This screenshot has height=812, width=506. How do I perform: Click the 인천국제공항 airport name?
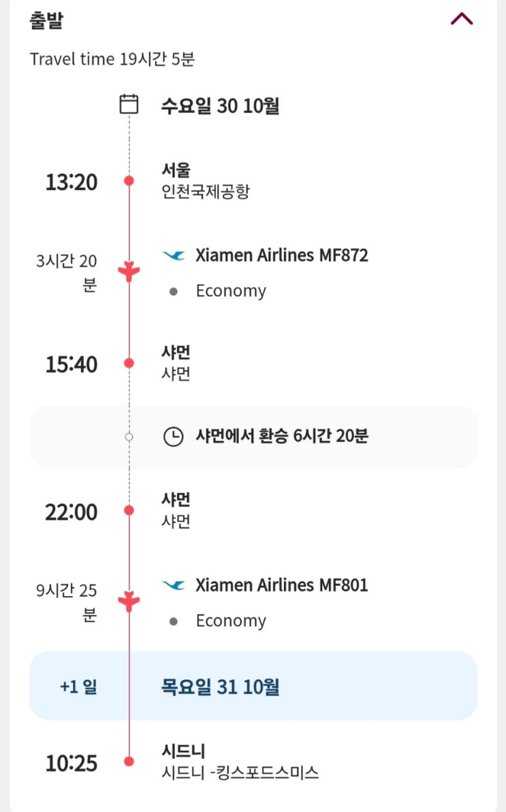click(205, 191)
